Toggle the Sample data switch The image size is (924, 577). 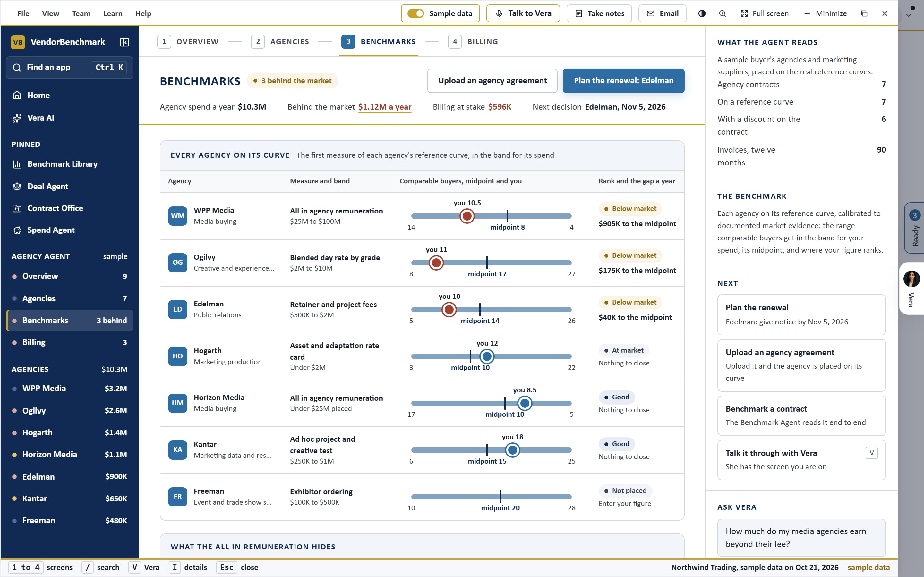[415, 13]
